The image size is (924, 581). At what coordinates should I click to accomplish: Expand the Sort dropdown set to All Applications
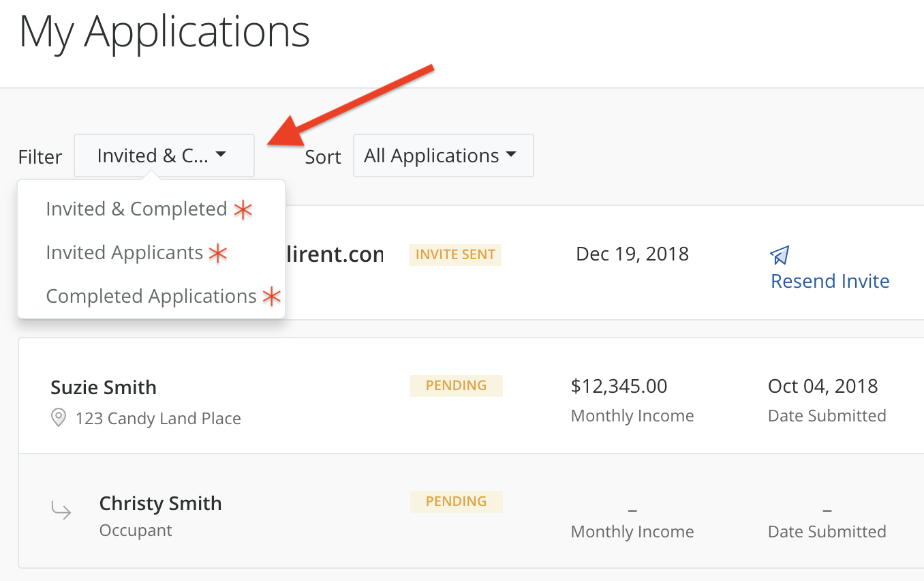click(442, 155)
